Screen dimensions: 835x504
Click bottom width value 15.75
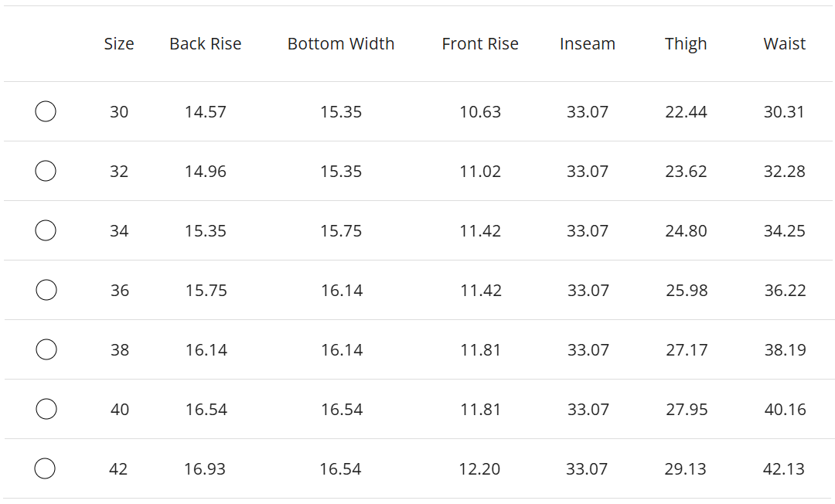[x=341, y=230]
